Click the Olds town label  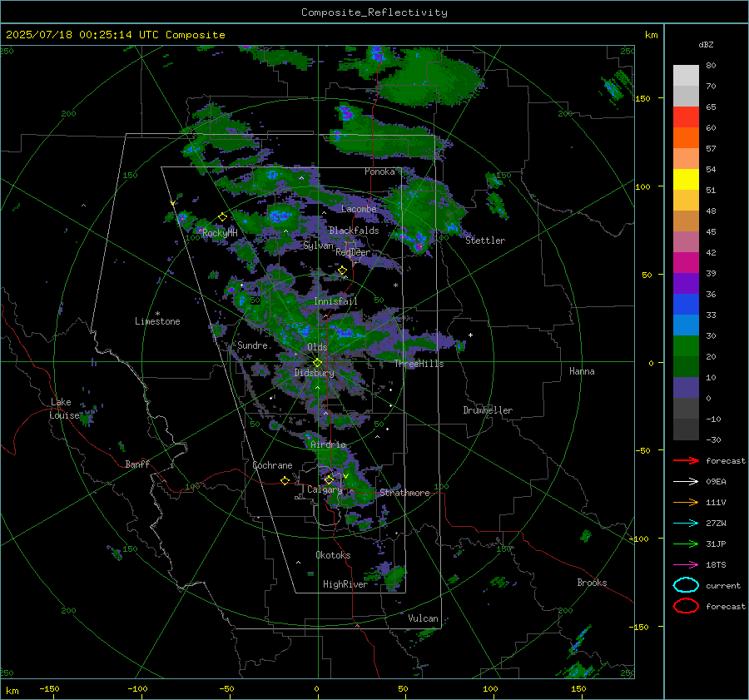click(x=317, y=347)
